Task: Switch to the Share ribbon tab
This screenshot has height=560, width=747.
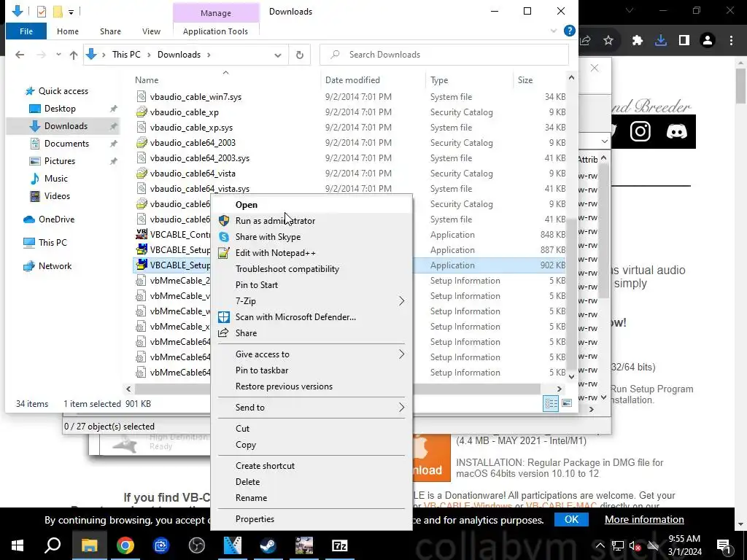Action: click(111, 31)
